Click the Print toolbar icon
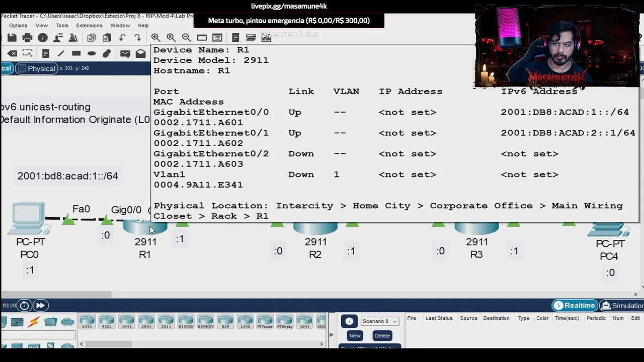The height and width of the screenshot is (362, 644). point(27,38)
